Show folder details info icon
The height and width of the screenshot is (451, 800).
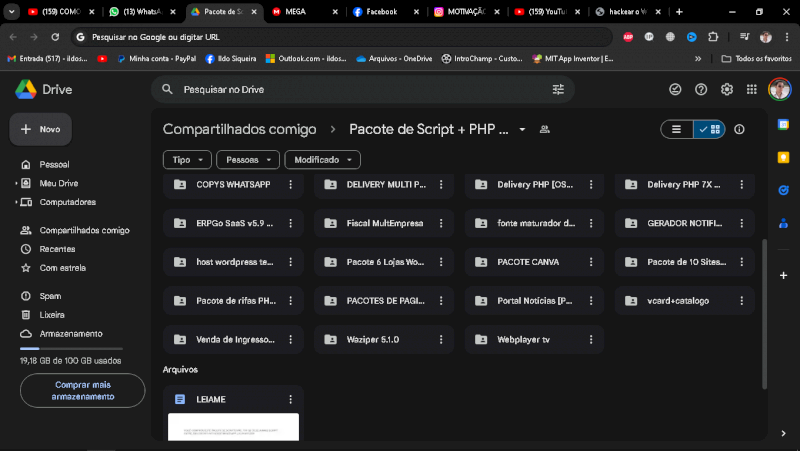click(740, 129)
